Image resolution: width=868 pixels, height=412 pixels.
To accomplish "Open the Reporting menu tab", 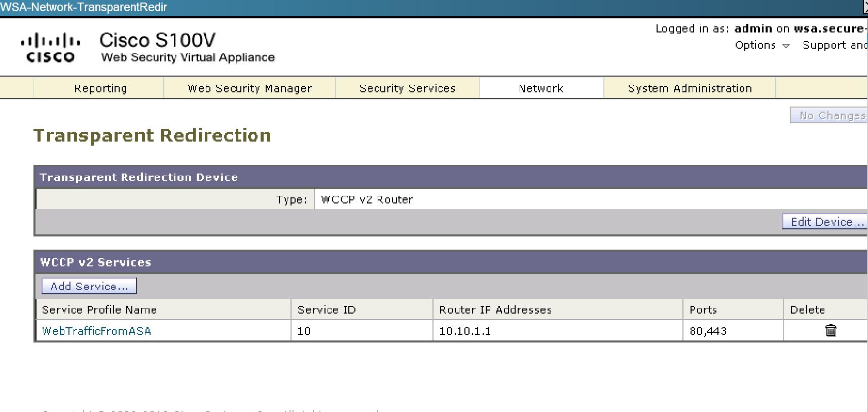I will (100, 88).
